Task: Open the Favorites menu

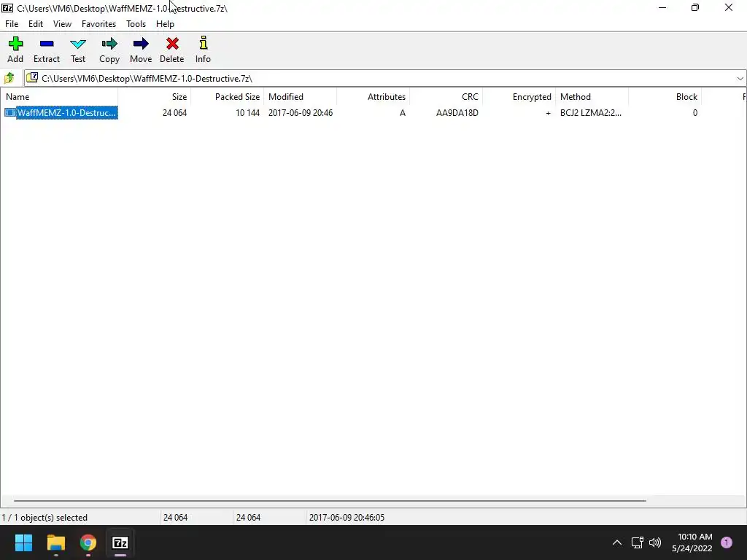Action: click(98, 24)
